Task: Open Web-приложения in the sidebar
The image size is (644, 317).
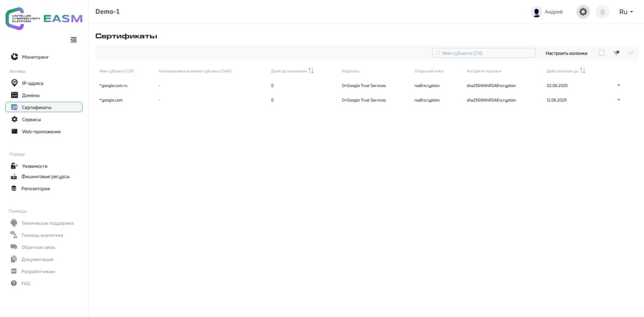Action: [41, 132]
